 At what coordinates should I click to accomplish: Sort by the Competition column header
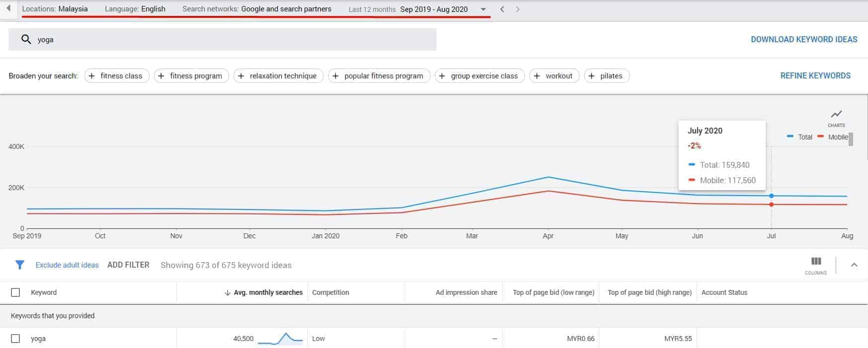(x=331, y=292)
